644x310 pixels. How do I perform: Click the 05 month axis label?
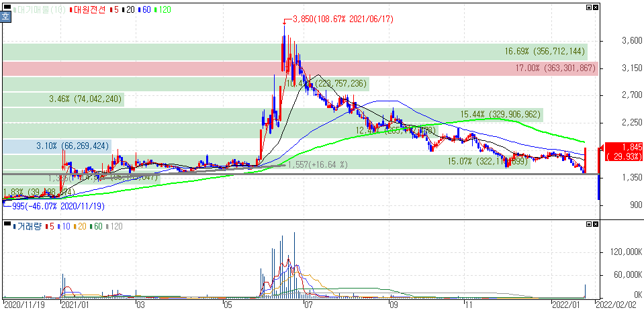pyautogui.click(x=227, y=304)
